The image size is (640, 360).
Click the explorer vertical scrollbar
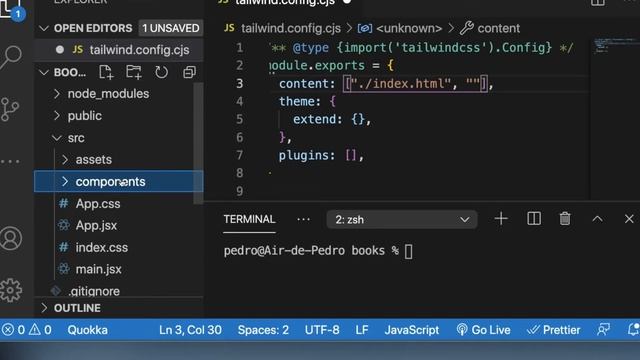pyautogui.click(x=198, y=143)
